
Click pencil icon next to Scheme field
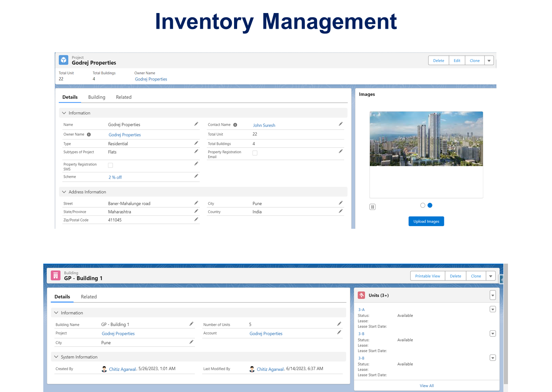point(196,176)
